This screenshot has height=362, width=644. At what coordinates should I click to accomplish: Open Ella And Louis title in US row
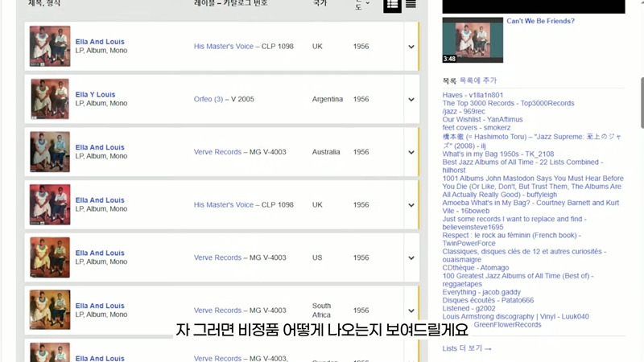(x=100, y=253)
